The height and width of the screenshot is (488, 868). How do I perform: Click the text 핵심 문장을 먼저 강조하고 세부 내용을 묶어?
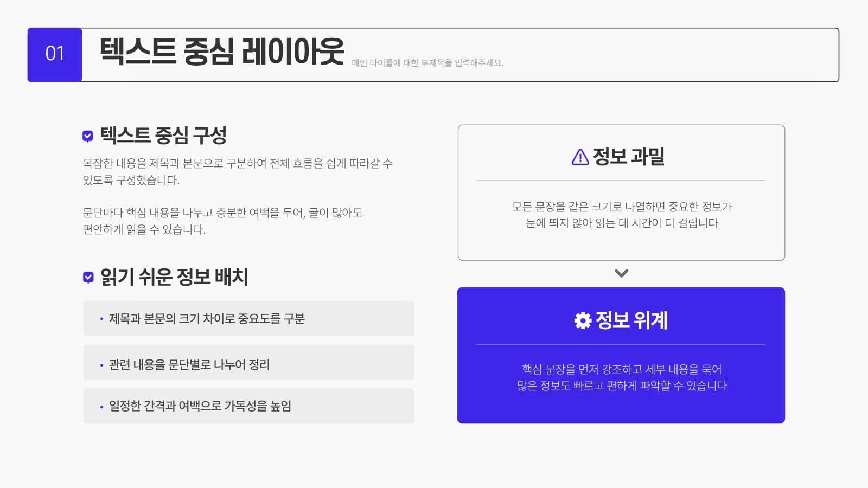(x=622, y=369)
